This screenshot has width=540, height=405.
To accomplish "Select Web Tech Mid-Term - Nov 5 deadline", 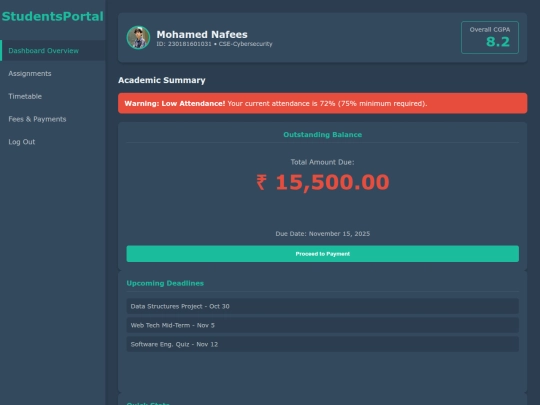I will coord(322,325).
